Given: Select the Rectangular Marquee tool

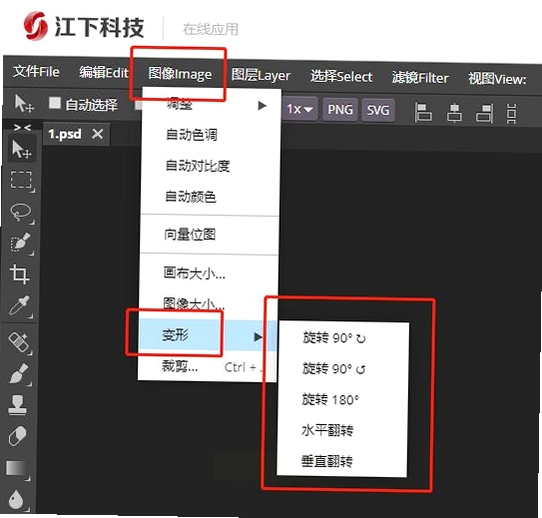Looking at the screenshot, I should 21,180.
